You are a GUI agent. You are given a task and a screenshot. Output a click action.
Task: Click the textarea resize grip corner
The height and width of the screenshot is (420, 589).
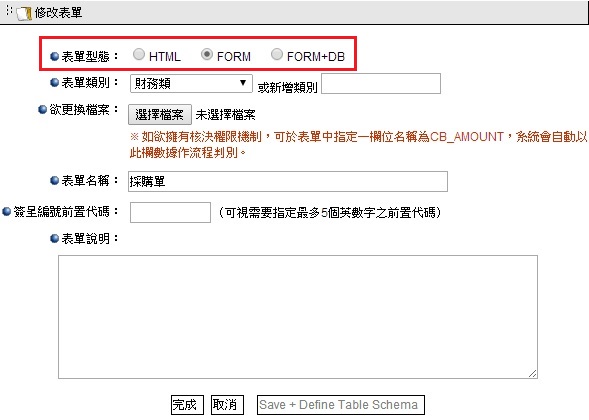click(532, 373)
